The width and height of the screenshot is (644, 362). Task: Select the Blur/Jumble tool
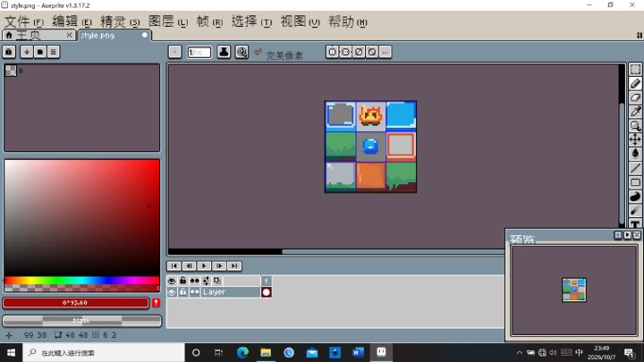(x=635, y=211)
